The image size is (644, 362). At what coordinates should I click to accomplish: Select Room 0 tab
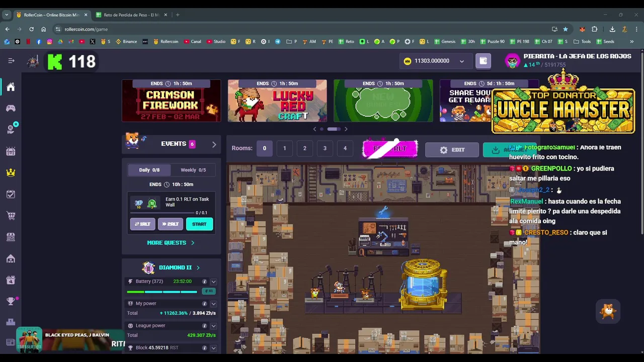click(264, 148)
